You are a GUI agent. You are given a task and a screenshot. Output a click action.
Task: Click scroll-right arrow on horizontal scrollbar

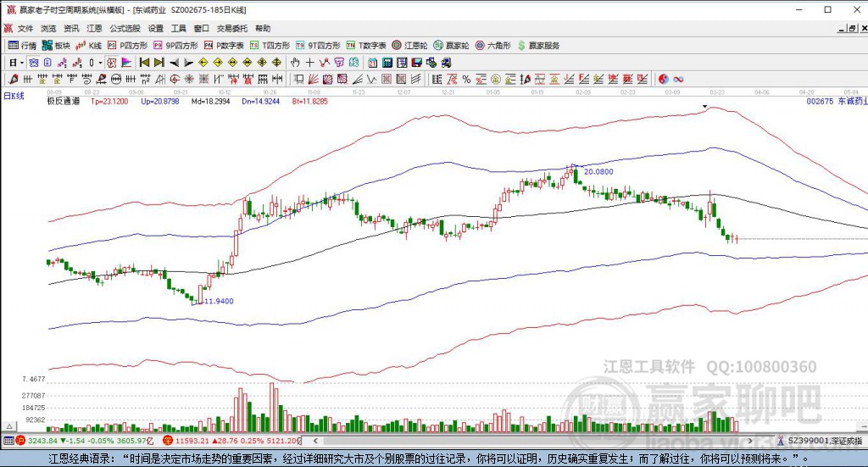[x=750, y=441]
